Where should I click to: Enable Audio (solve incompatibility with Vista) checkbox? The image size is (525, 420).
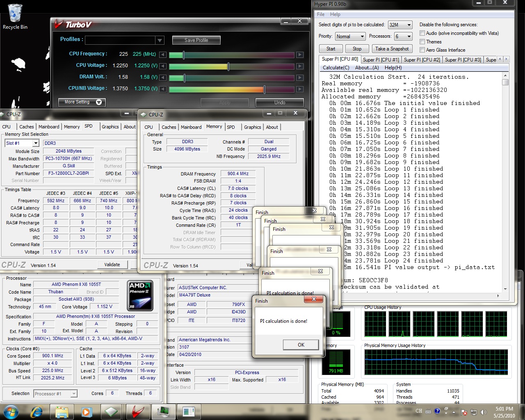pyautogui.click(x=422, y=33)
